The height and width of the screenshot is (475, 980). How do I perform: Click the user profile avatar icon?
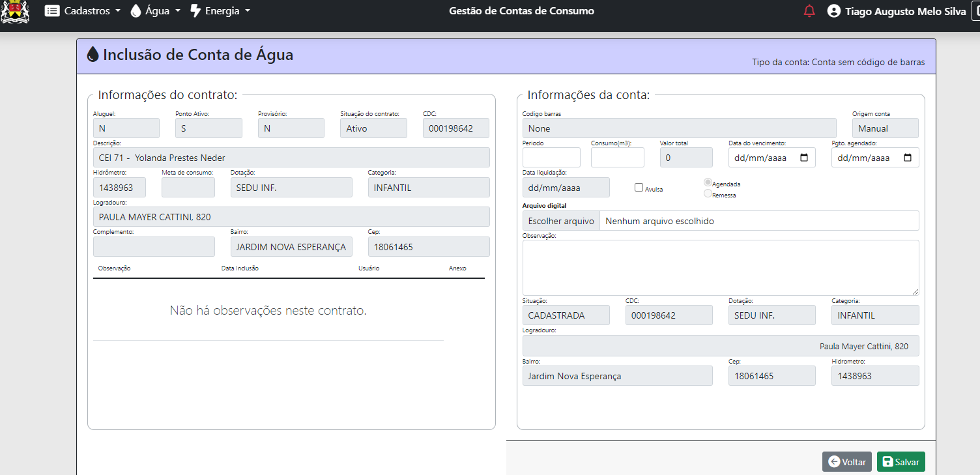[834, 11]
